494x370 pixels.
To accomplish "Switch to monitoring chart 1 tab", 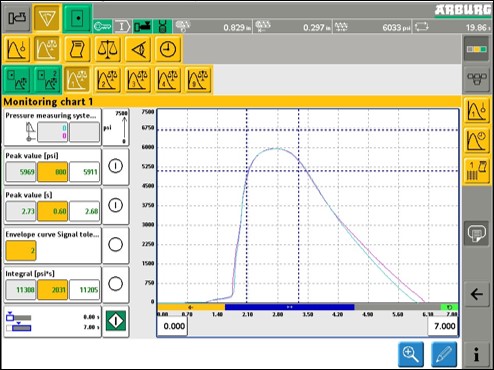I will click(77, 80).
